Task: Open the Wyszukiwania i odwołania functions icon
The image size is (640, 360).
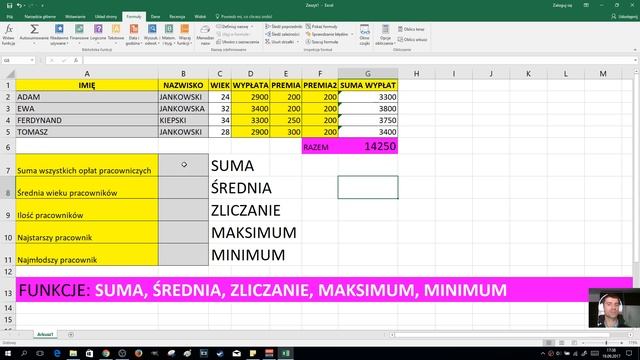Action: (x=152, y=29)
